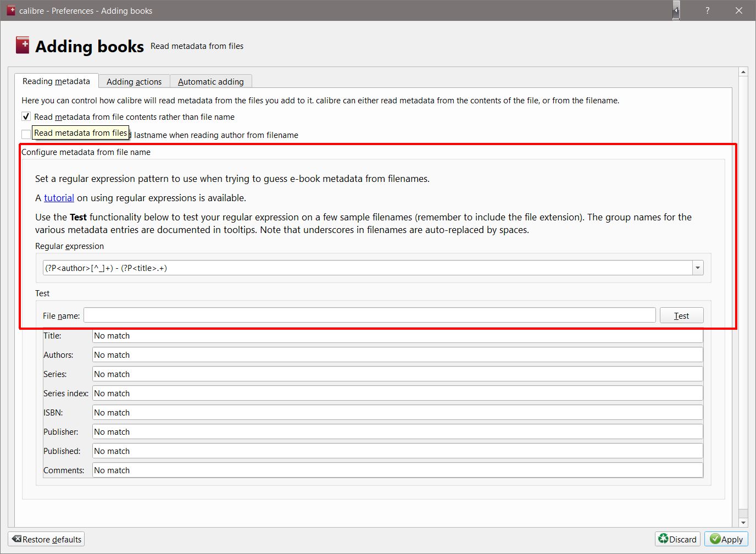Select the Title result field
This screenshot has height=554, width=756.
click(x=398, y=336)
